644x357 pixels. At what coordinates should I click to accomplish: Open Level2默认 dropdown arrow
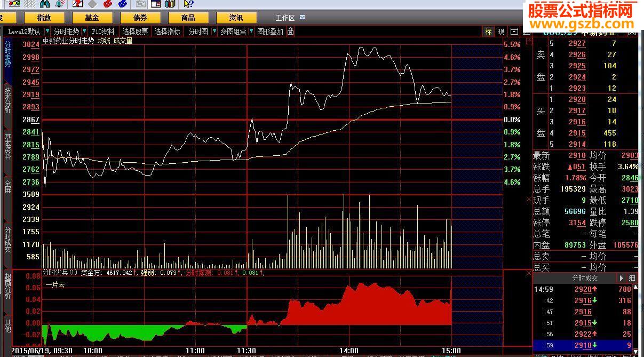(47, 31)
